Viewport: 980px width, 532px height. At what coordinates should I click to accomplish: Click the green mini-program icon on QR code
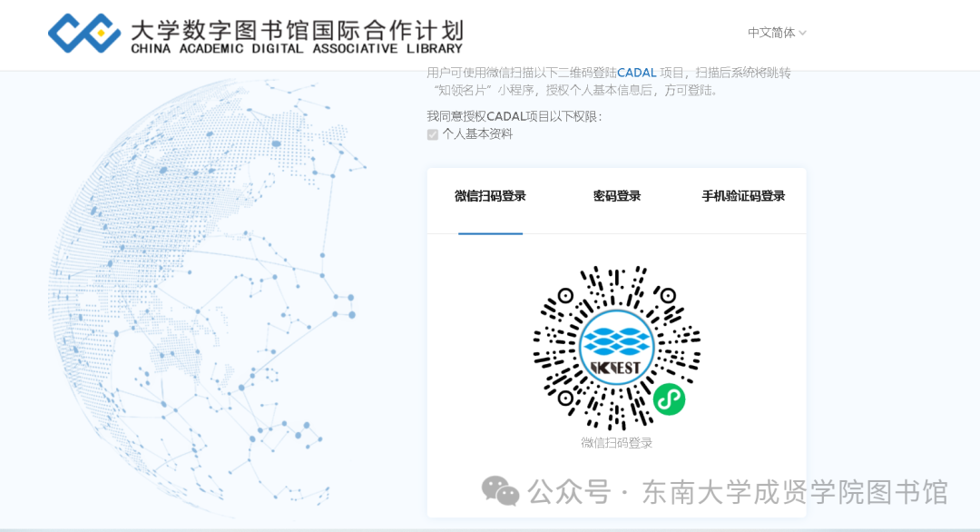(669, 399)
